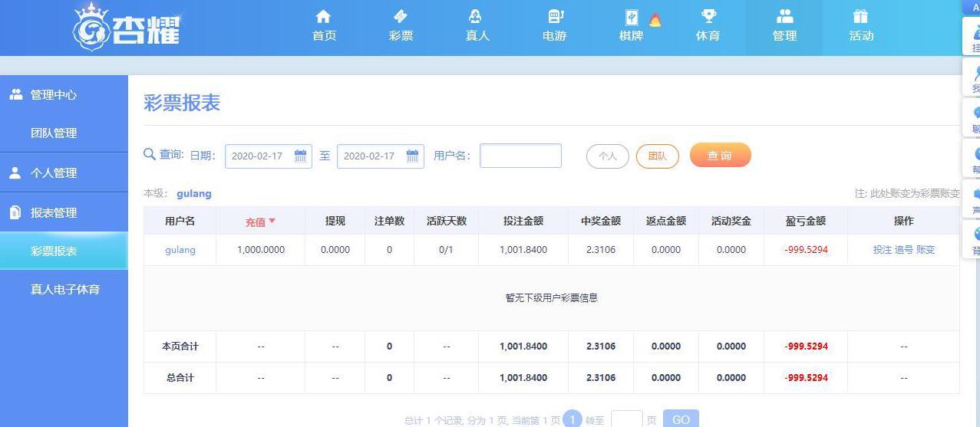Viewport: 980px width, 427px height.
Task: Open 真人电子体育 report in sidebar
Action: (x=64, y=289)
